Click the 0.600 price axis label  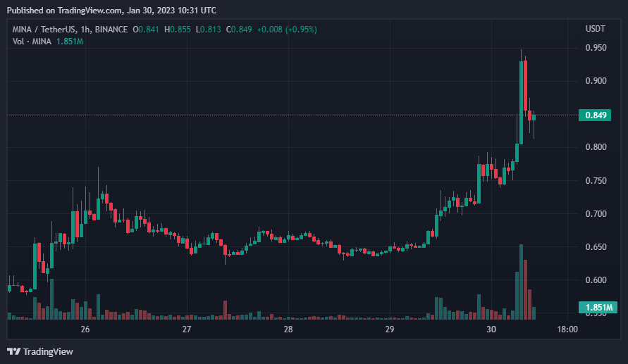596,280
